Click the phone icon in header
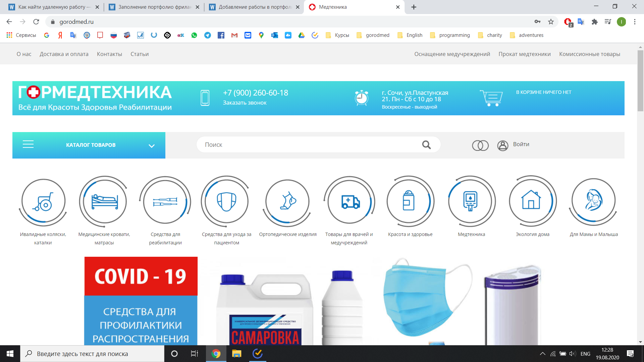Screen dimensions: 644x362 [205, 98]
